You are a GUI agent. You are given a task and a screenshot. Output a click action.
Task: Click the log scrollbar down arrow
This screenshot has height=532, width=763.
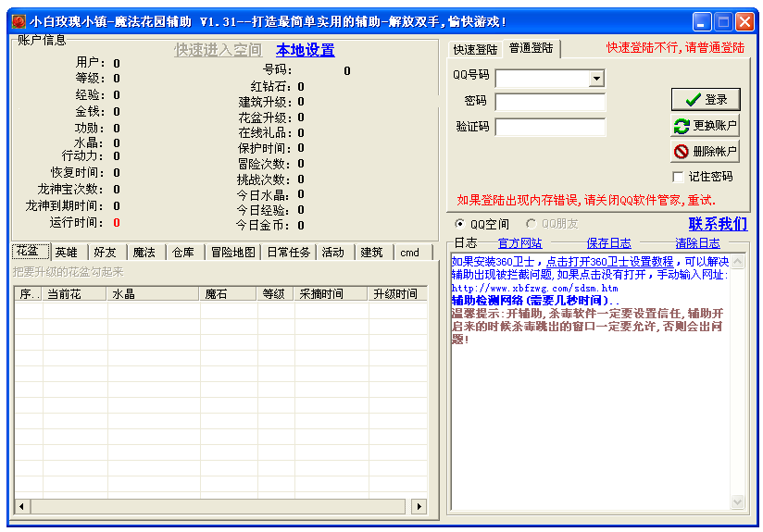738,501
